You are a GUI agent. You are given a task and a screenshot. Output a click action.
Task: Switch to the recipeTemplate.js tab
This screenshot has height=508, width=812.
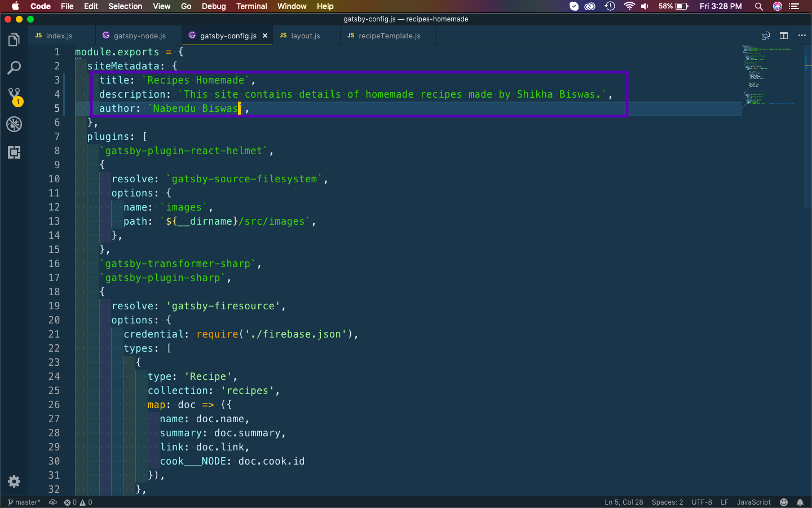pos(389,36)
